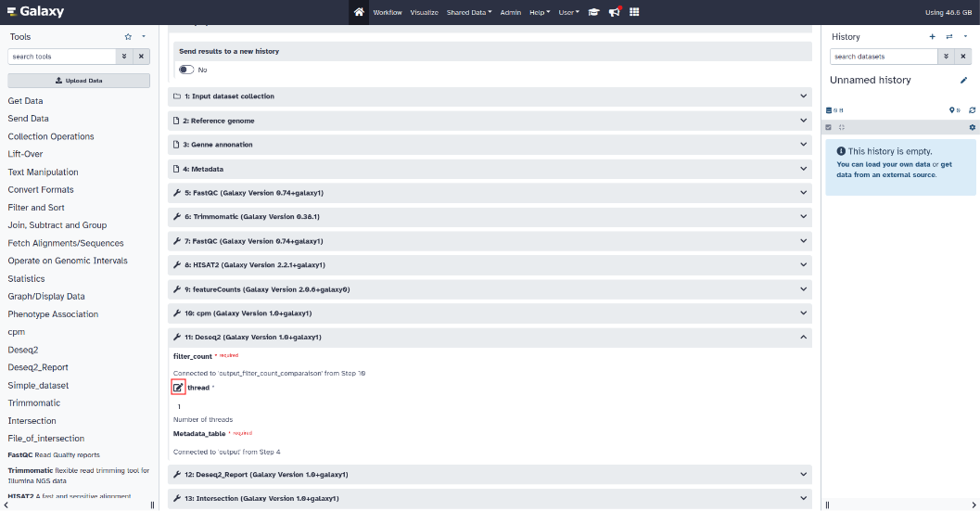Click the search tools input field
This screenshot has width=980, height=511.
click(x=61, y=57)
